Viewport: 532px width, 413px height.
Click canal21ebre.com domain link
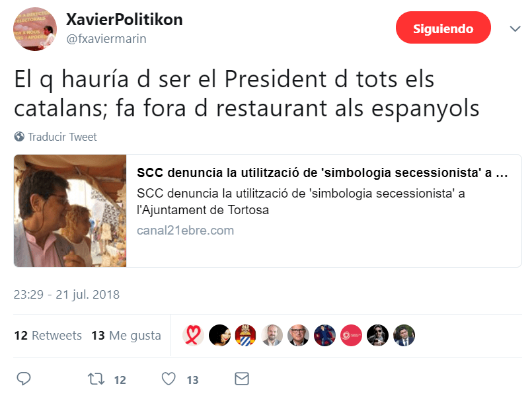pyautogui.click(x=185, y=231)
